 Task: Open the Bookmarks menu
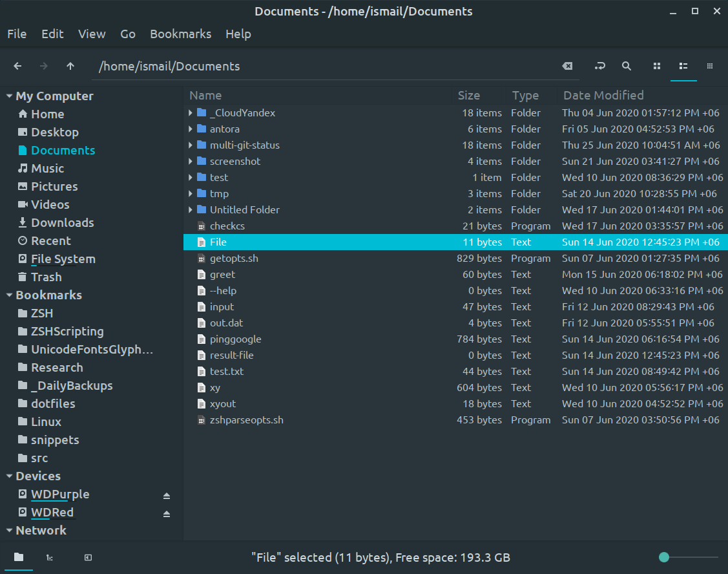[180, 34]
